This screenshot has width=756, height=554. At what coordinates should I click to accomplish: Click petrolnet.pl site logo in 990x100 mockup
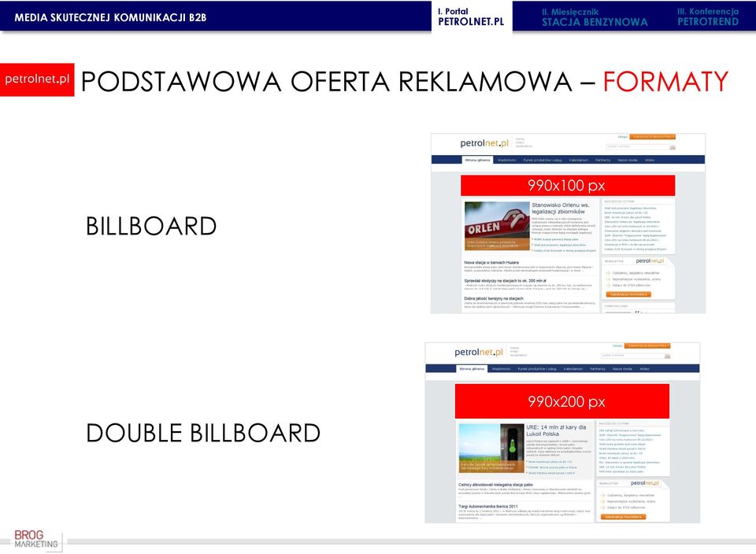[x=484, y=143]
